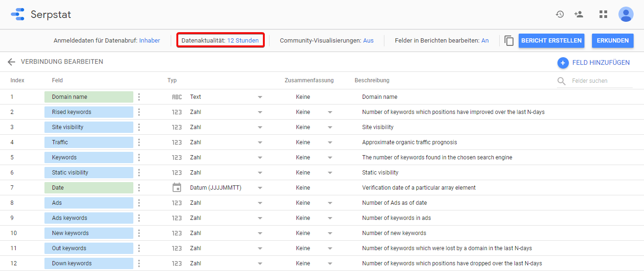This screenshot has height=271, width=644.
Task: Click the Data Studio logo icon
Action: (17, 14)
